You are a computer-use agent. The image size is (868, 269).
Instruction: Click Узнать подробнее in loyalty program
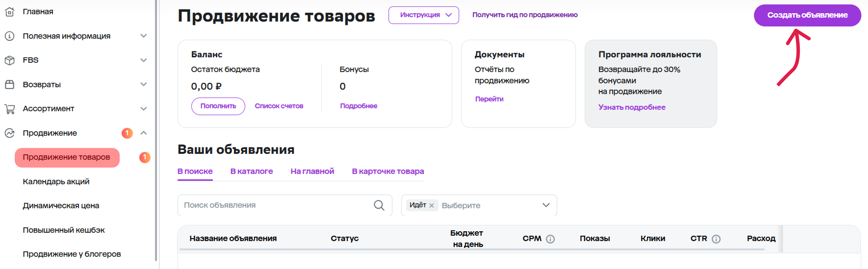[x=632, y=107]
